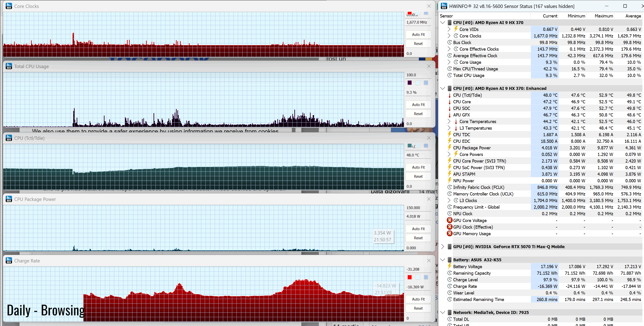The image size is (644, 326).
Task: Click the lightning icon beside CPU Package Power
Action: pos(449,148)
